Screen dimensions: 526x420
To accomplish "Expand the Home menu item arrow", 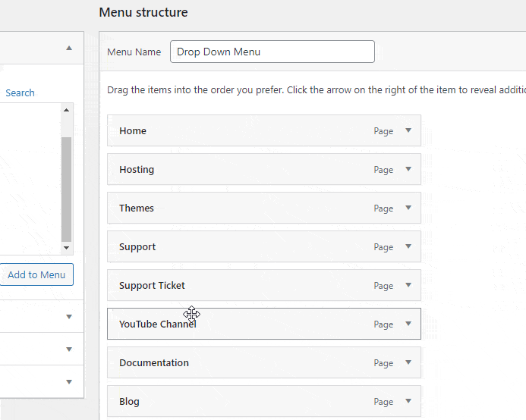I will (x=408, y=130).
